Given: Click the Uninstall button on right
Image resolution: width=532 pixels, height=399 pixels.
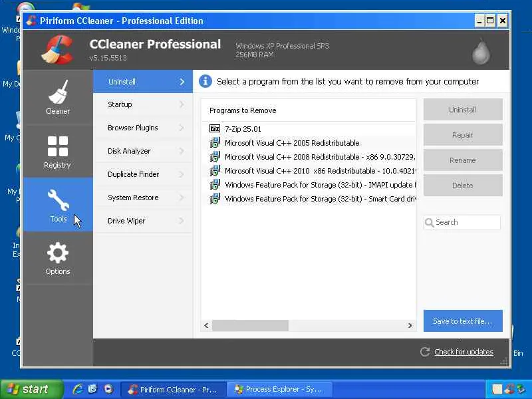Looking at the screenshot, I should [x=463, y=110].
